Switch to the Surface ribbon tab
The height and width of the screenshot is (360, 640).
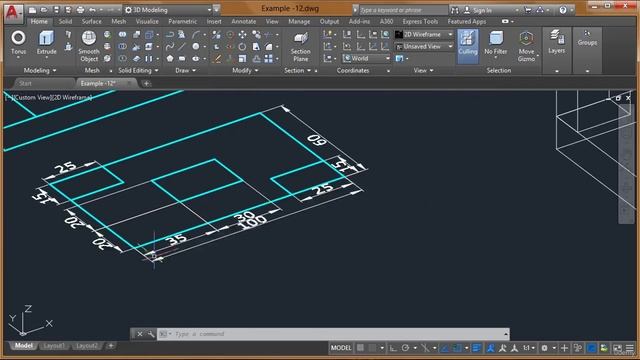tap(91, 21)
